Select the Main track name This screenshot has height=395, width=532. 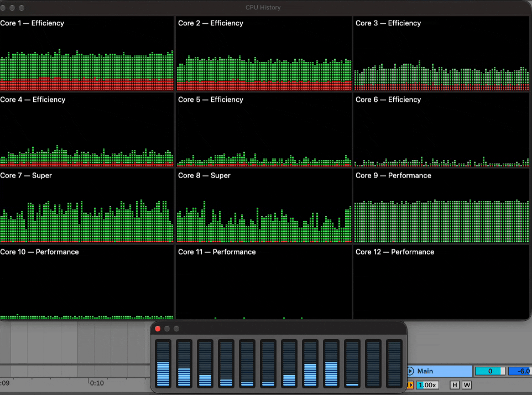425,371
